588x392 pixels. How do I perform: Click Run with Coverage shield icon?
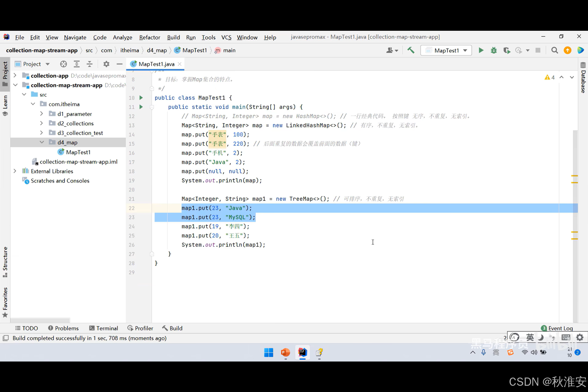point(506,50)
